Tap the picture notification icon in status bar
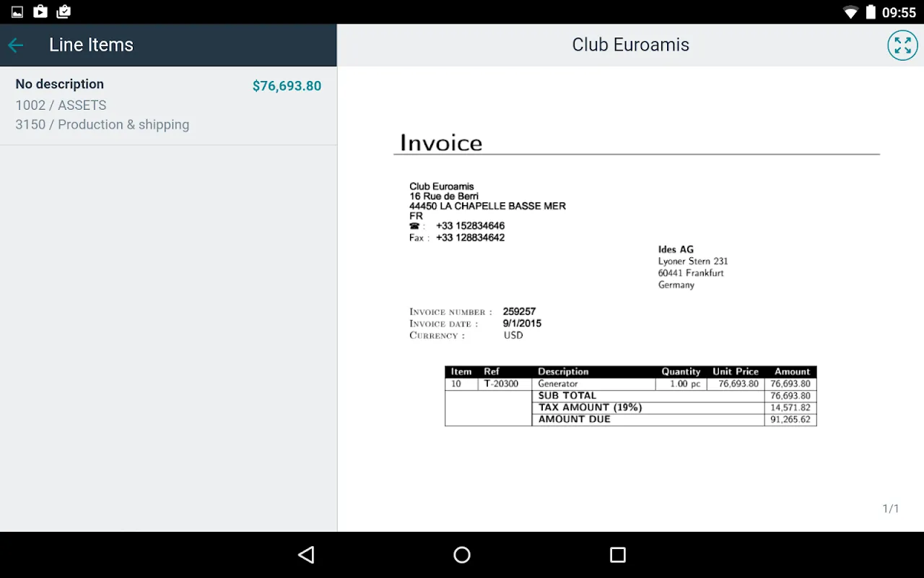The image size is (924, 578). [17, 12]
